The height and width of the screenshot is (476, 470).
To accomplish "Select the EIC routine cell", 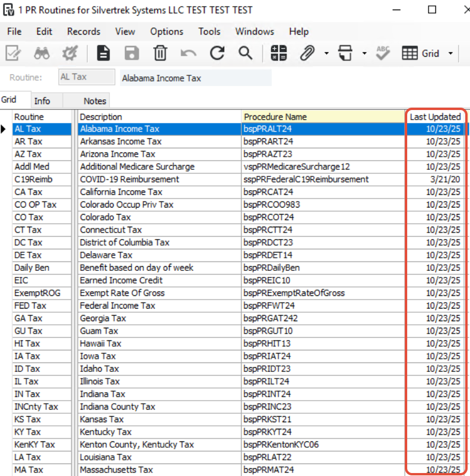I will coord(42,280).
